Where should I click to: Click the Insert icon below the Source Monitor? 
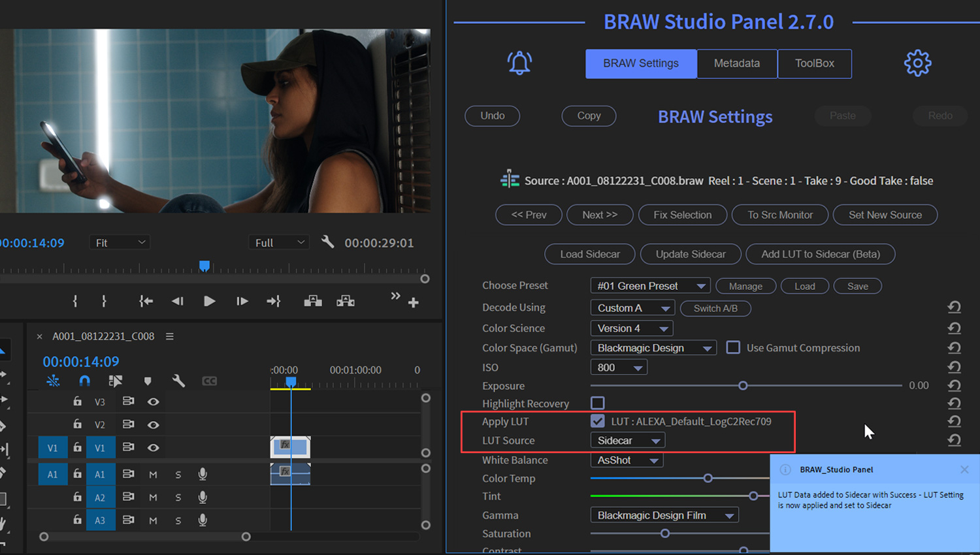[x=312, y=301]
